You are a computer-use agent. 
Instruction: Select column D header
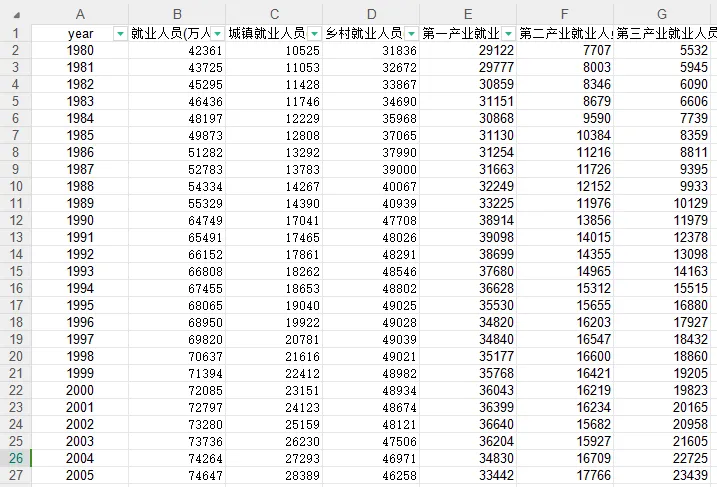pyautogui.click(x=371, y=14)
